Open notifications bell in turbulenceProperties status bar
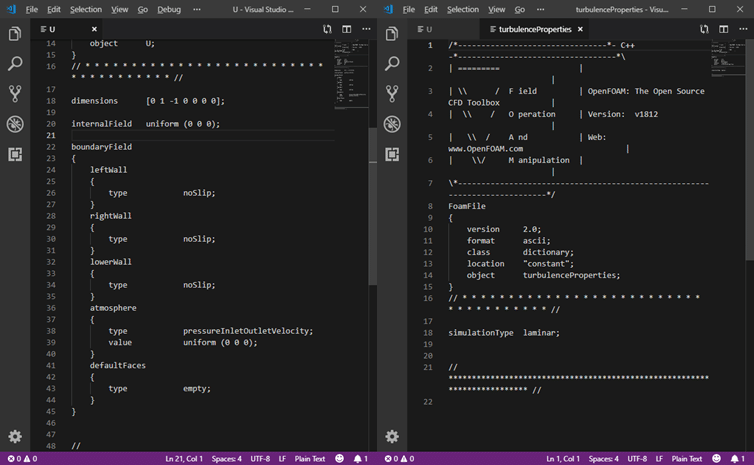754x465 pixels. [738, 459]
